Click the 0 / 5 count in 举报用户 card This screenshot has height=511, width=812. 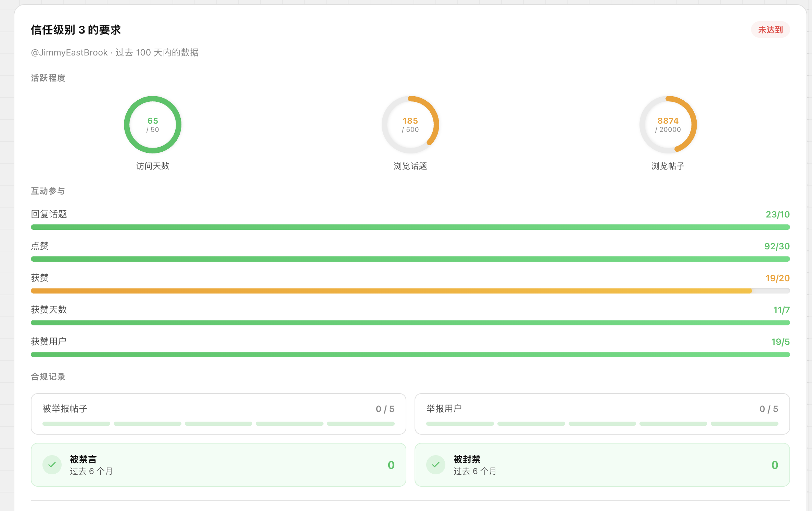pyautogui.click(x=769, y=409)
